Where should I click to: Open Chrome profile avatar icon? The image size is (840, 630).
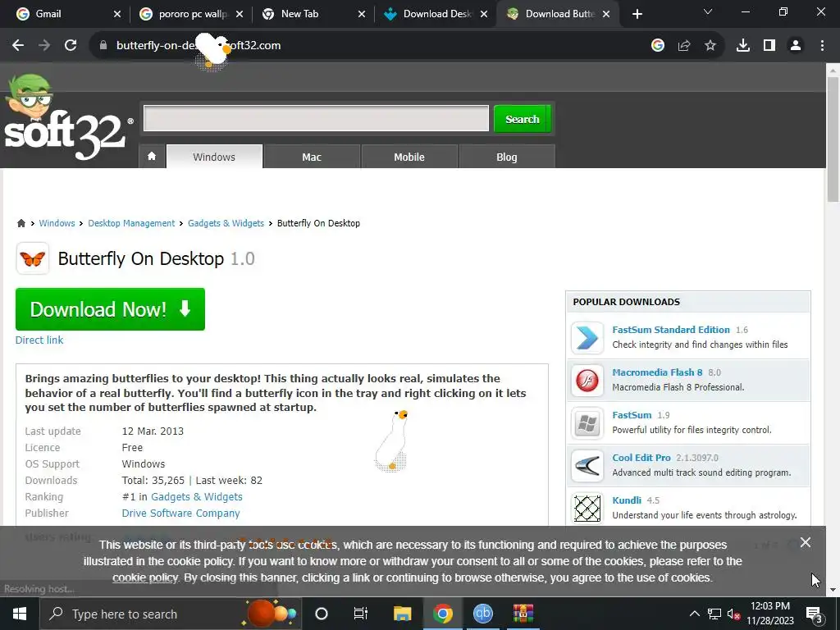click(796, 46)
